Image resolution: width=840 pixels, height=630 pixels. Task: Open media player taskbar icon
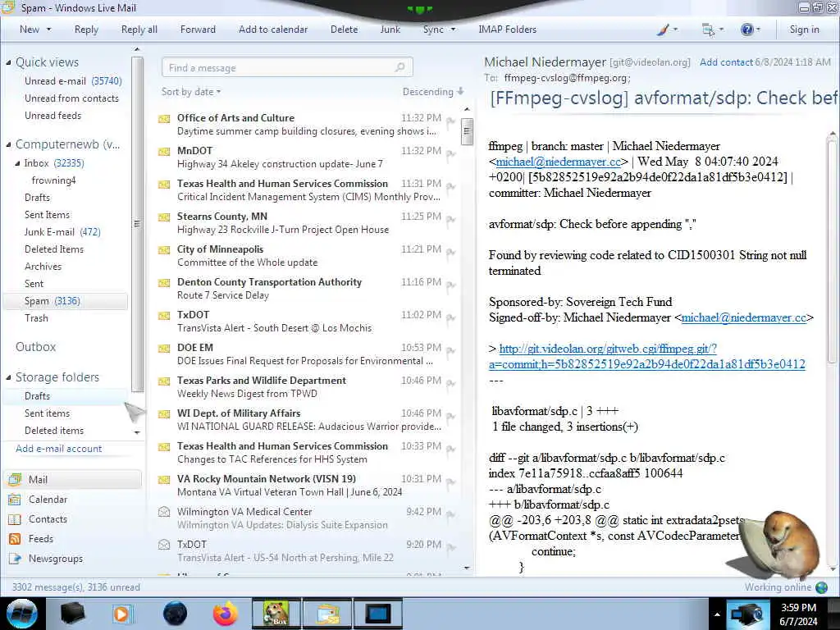121,614
